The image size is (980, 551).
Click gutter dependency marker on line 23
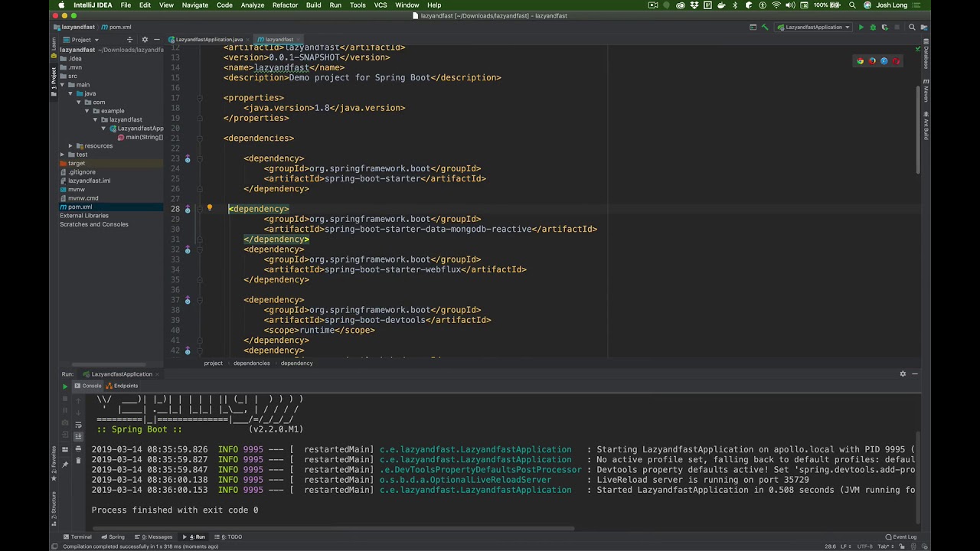[x=188, y=158]
